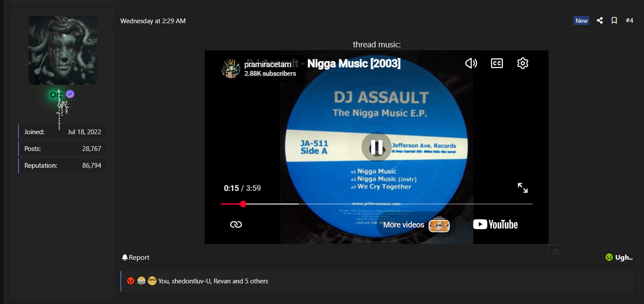Open video settings gear icon
The height and width of the screenshot is (304, 644).
tap(522, 63)
